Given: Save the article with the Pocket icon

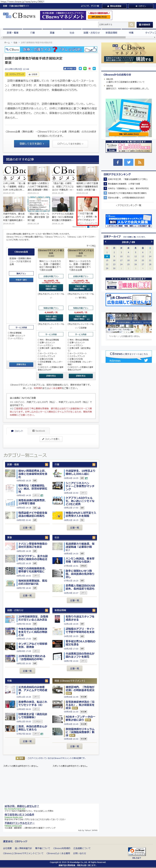Looking at the screenshot, I should (x=89, y=68).
